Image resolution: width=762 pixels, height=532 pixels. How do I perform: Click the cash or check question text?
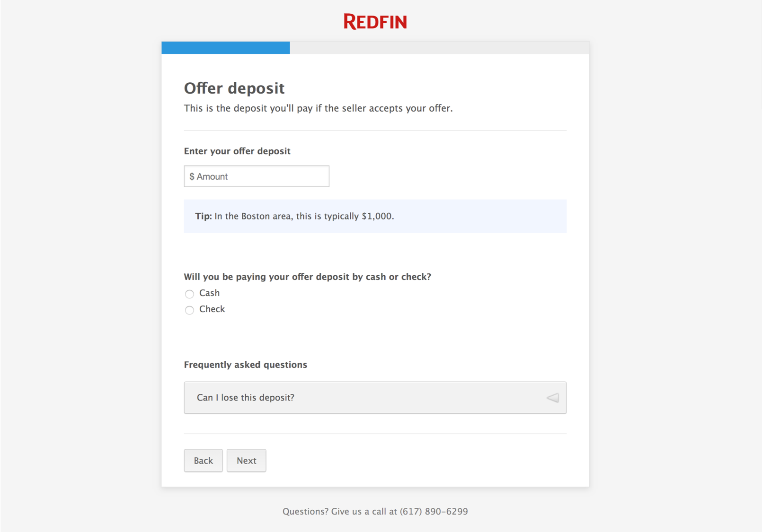[x=308, y=277]
